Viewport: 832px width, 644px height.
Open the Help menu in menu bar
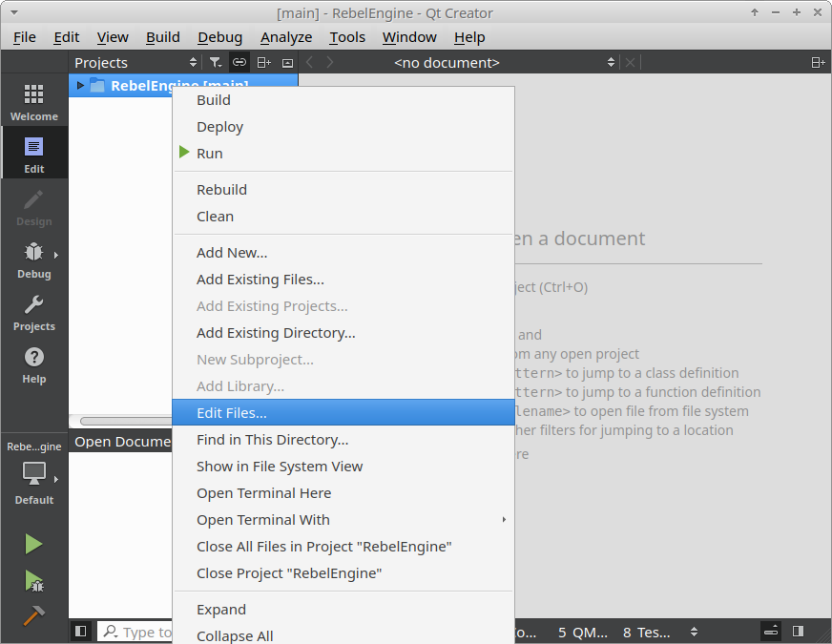[x=469, y=37]
